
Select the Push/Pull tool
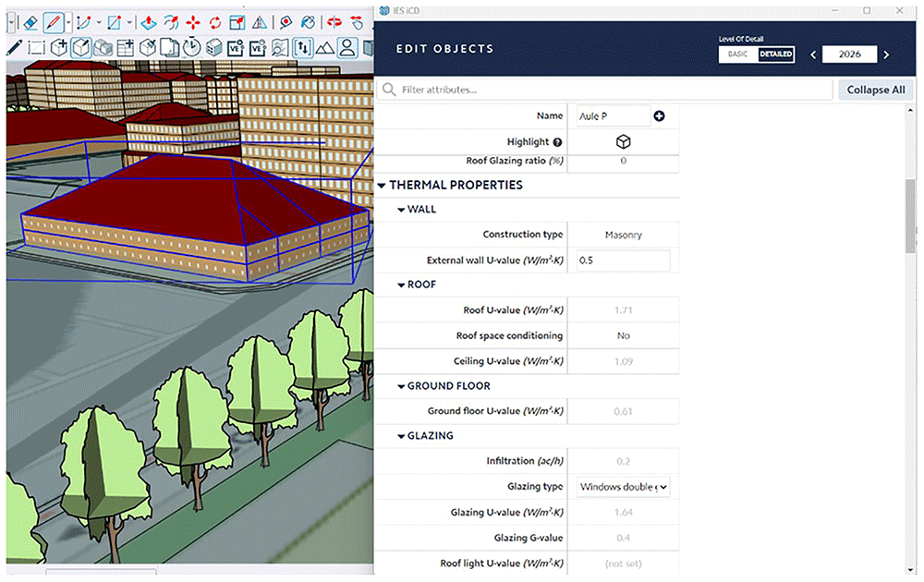click(x=149, y=23)
